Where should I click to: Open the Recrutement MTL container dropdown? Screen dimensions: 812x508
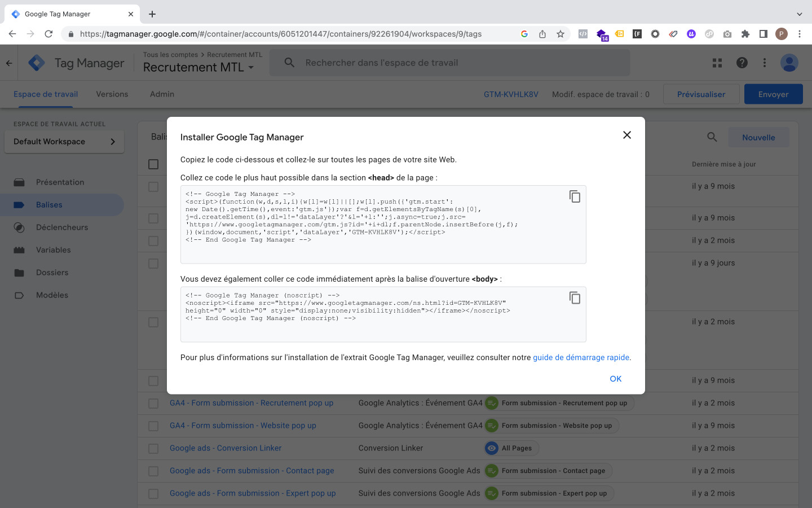[198, 67]
